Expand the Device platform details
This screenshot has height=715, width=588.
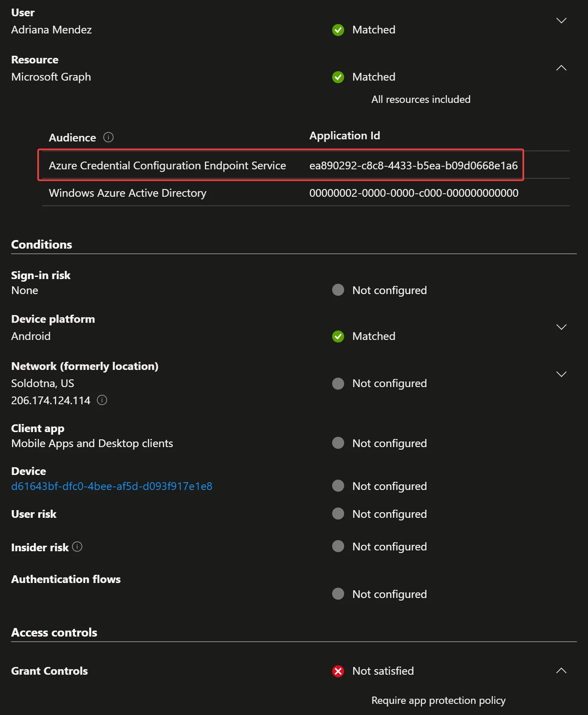click(x=561, y=327)
